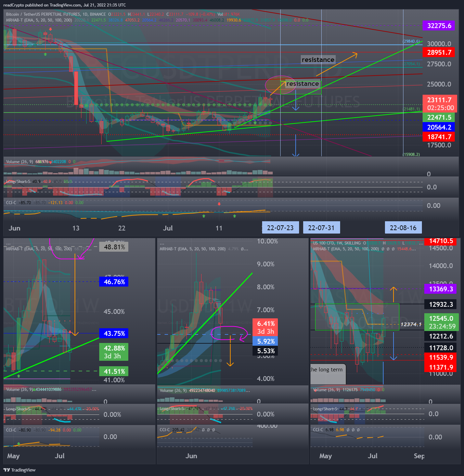Select the US 100 CFD, 1W, SKILLING title
This screenshot has width=464, height=476.
[337, 243]
